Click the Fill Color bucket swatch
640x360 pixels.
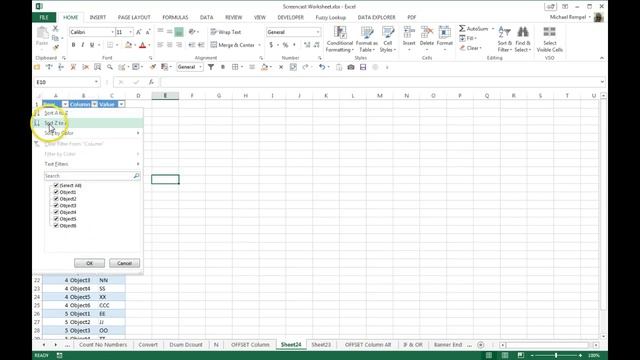[x=128, y=45]
